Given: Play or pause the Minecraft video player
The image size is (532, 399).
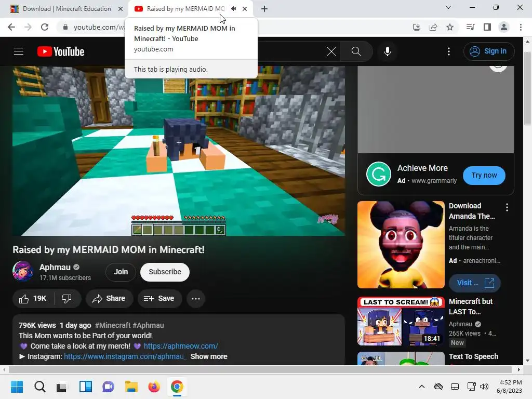Looking at the screenshot, I should pos(179,151).
